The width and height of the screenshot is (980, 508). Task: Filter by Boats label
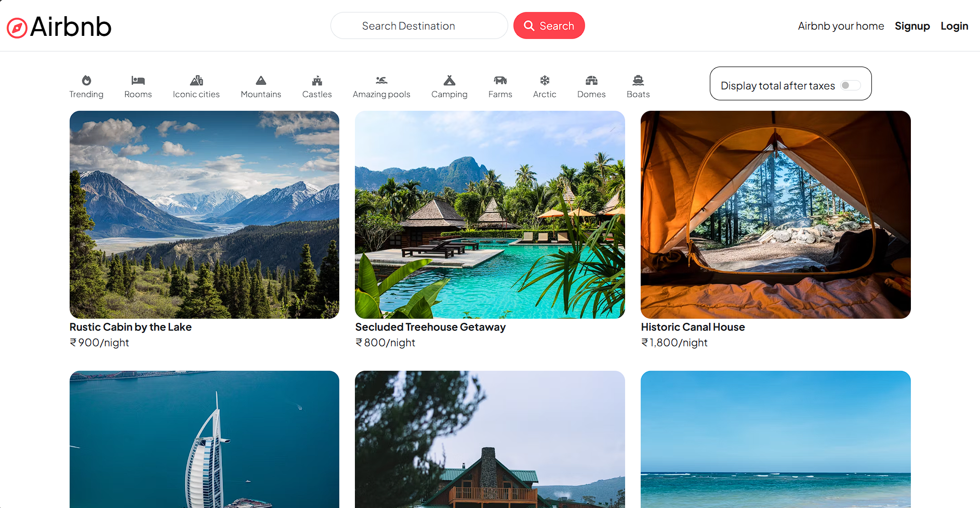[638, 94]
